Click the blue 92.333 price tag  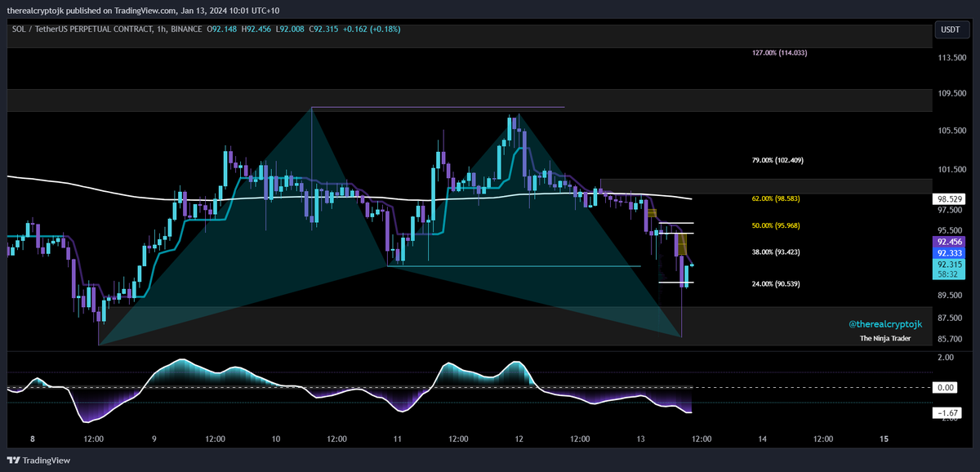pyautogui.click(x=951, y=253)
